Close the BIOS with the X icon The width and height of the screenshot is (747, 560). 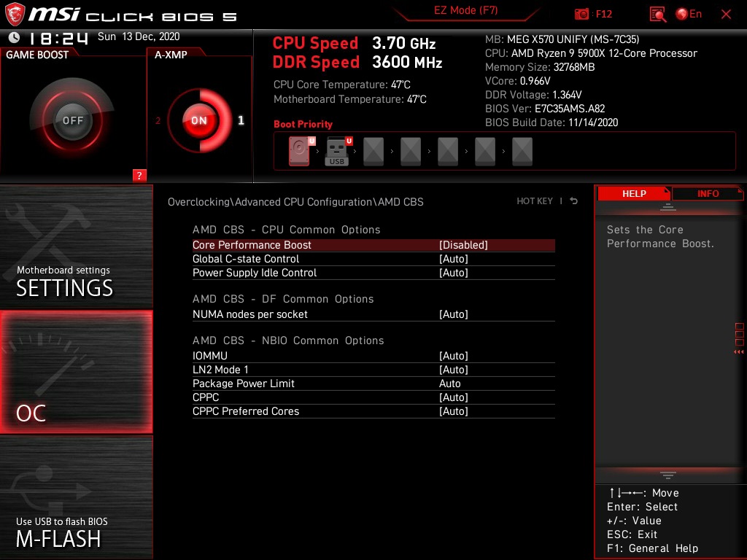pos(726,15)
